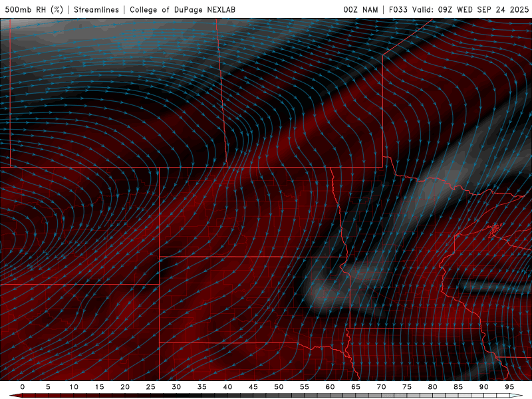The height and width of the screenshot is (399, 532).
Task: Click the colorbar label 85
Action: (458, 387)
